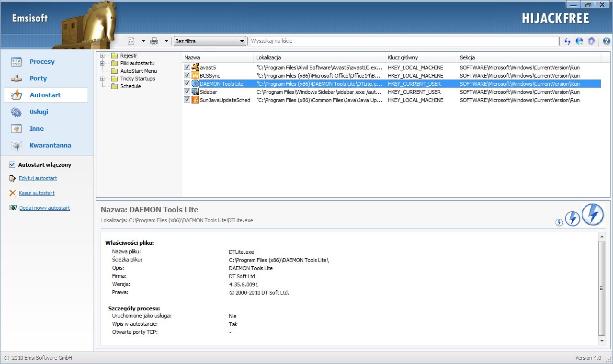Expand the Pliki autostartu tree node
613x364 pixels.
click(x=102, y=63)
